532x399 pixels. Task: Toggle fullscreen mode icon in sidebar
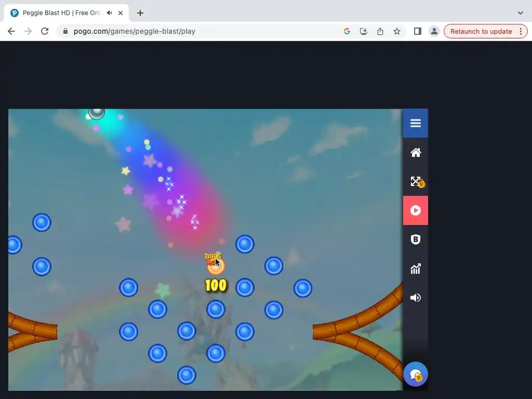click(x=415, y=181)
